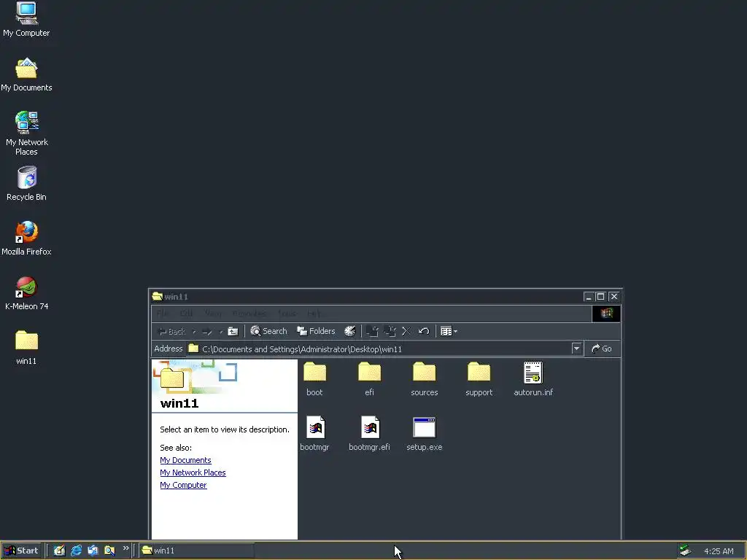Click the Forward arrow toolbar button
The width and height of the screenshot is (747, 560).
pos(206,332)
